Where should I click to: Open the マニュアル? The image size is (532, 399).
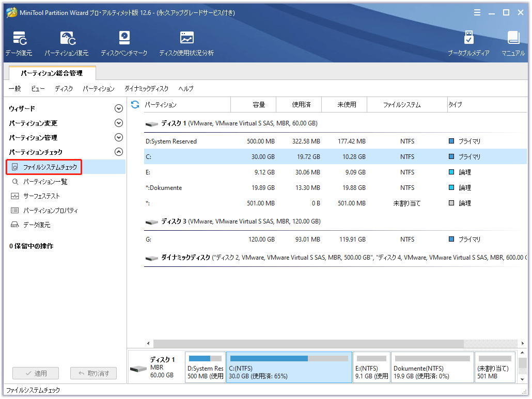pyautogui.click(x=513, y=43)
